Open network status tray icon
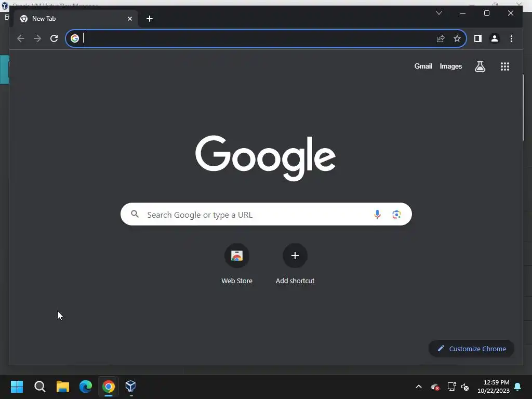 (x=451, y=387)
